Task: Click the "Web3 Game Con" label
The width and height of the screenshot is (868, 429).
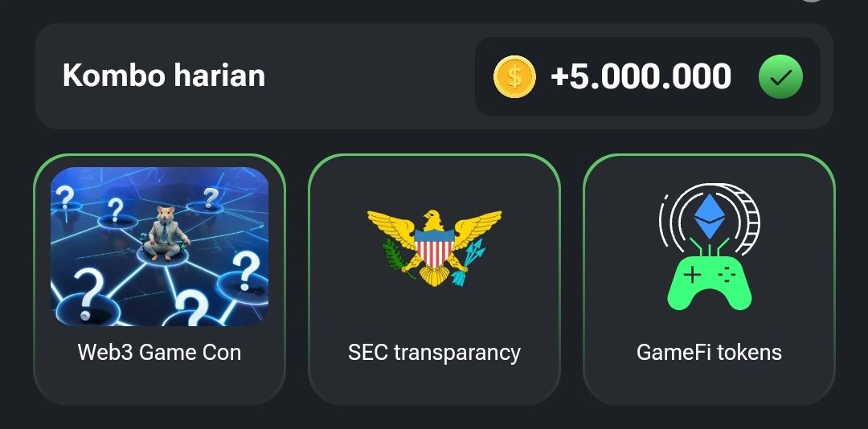Action: pyautogui.click(x=159, y=352)
